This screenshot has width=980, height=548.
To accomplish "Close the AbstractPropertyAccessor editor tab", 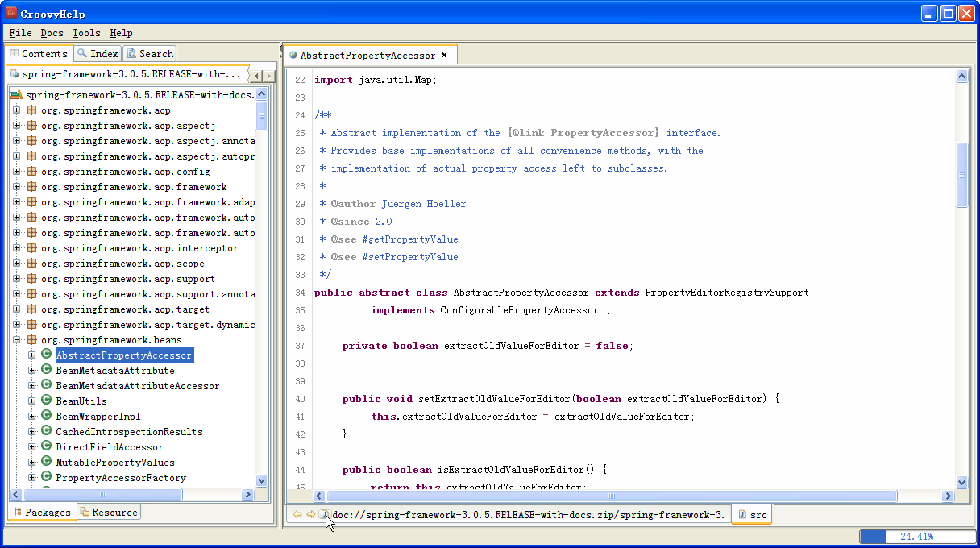I will [x=443, y=56].
